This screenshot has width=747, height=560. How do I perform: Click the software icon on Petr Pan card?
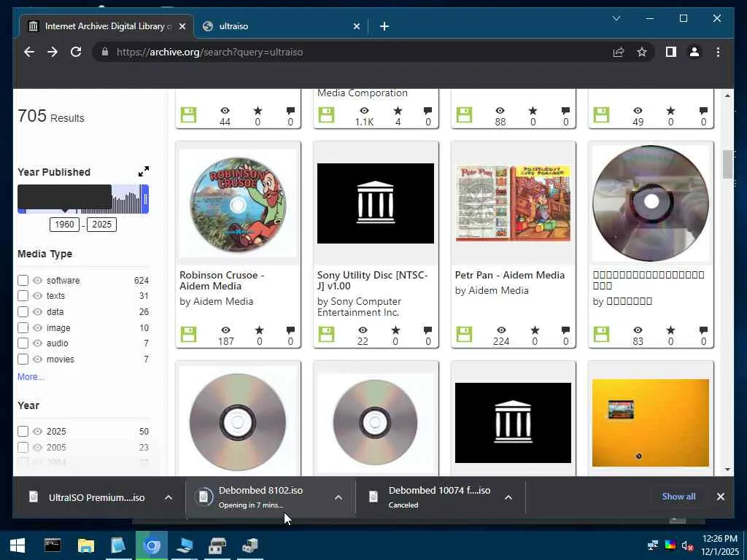click(x=464, y=334)
